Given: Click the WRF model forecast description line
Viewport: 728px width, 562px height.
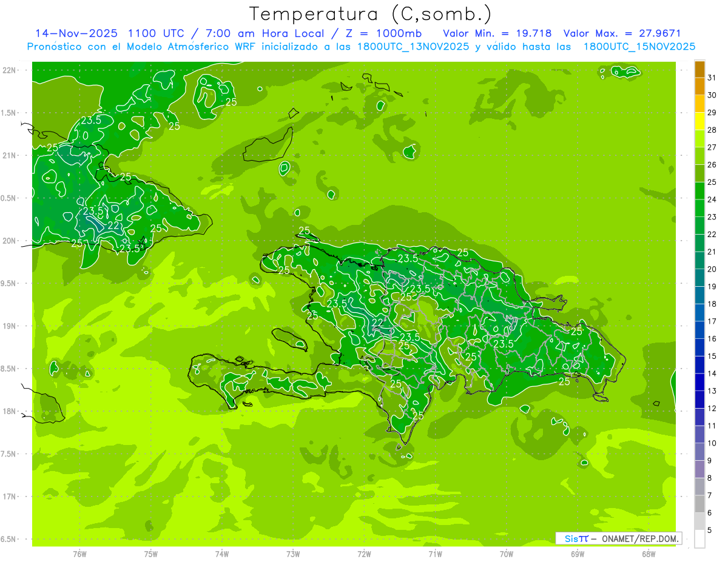Looking at the screenshot, I should (362, 47).
